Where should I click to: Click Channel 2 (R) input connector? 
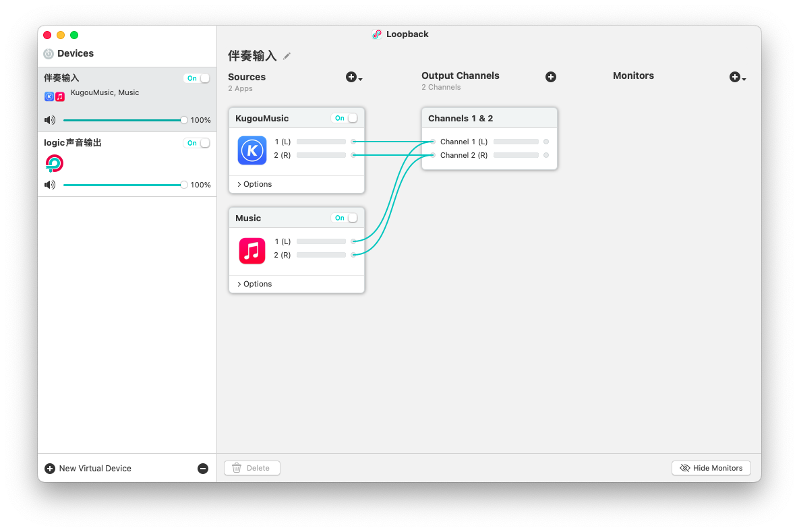tap(433, 155)
